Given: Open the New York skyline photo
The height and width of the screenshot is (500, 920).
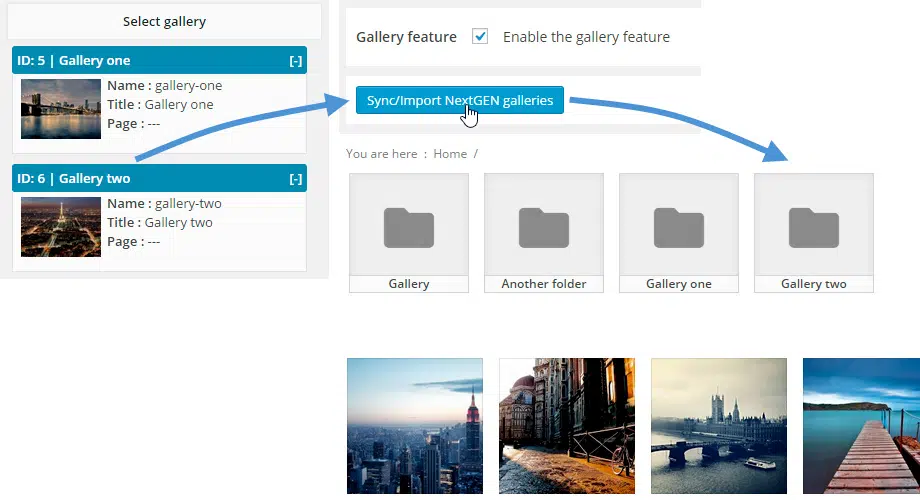Looking at the screenshot, I should click(414, 426).
